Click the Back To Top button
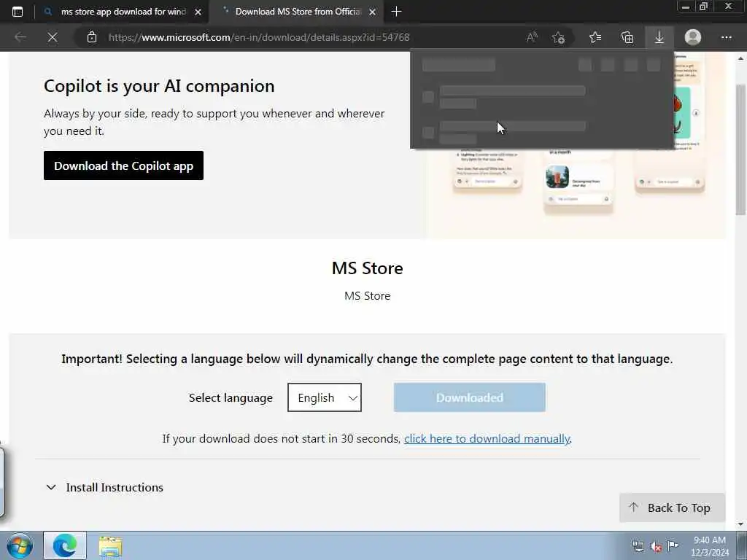This screenshot has height=560, width=747. click(672, 507)
